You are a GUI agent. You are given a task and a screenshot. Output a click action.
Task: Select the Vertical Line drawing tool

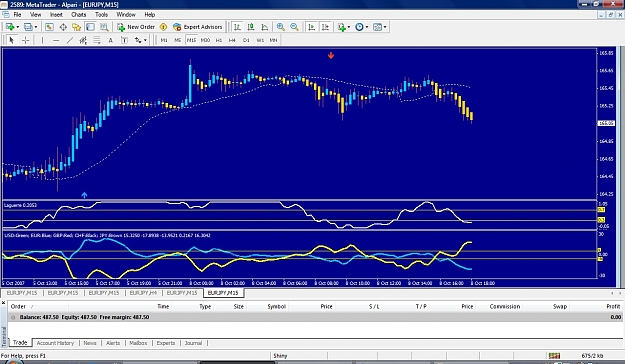click(42, 40)
